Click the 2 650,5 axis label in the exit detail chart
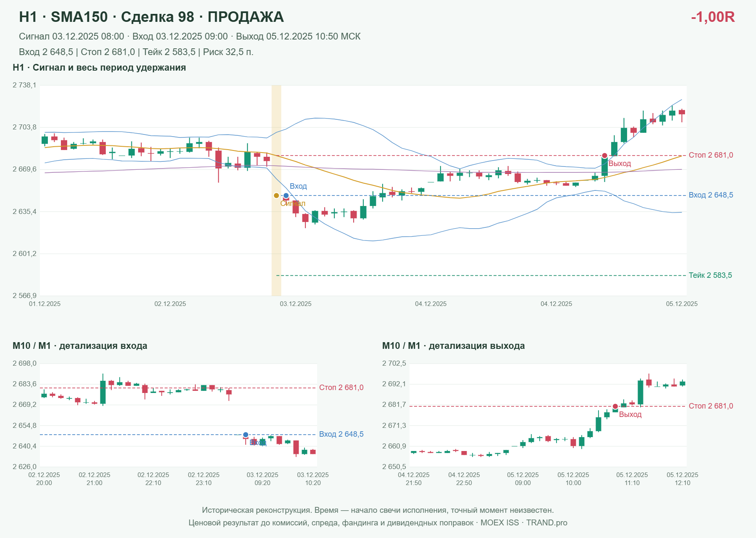Image resolution: width=756 pixels, height=538 pixels. click(x=394, y=467)
